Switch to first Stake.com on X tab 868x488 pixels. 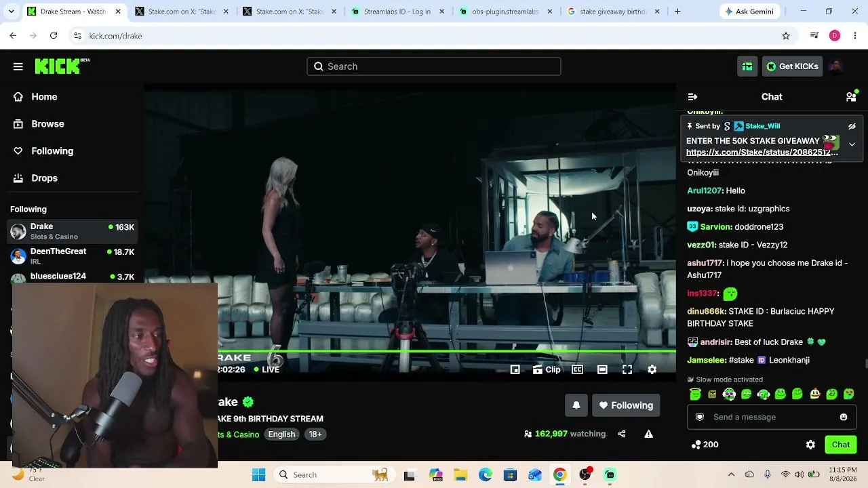click(182, 12)
